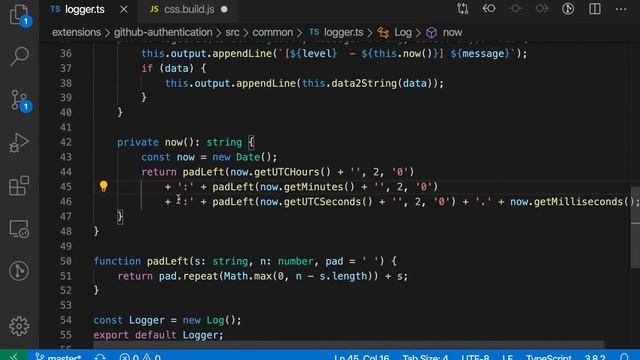This screenshot has width=640, height=360.
Task: Click the extensions breadcrumb
Action: click(76, 32)
